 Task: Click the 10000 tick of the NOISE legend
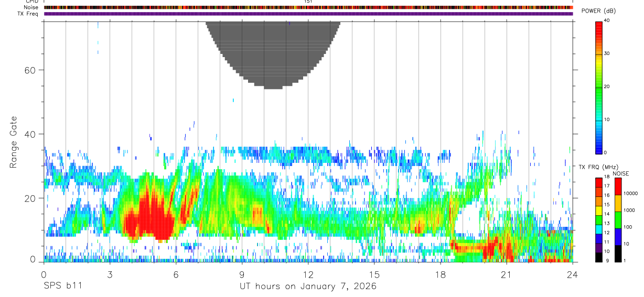point(631,193)
